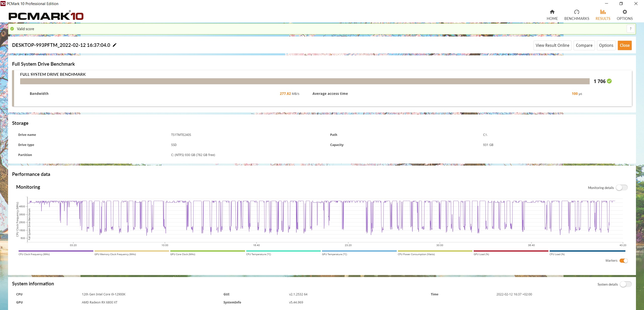This screenshot has height=310, width=644.
Task: Open Benchmarks gauge icon
Action: (577, 12)
